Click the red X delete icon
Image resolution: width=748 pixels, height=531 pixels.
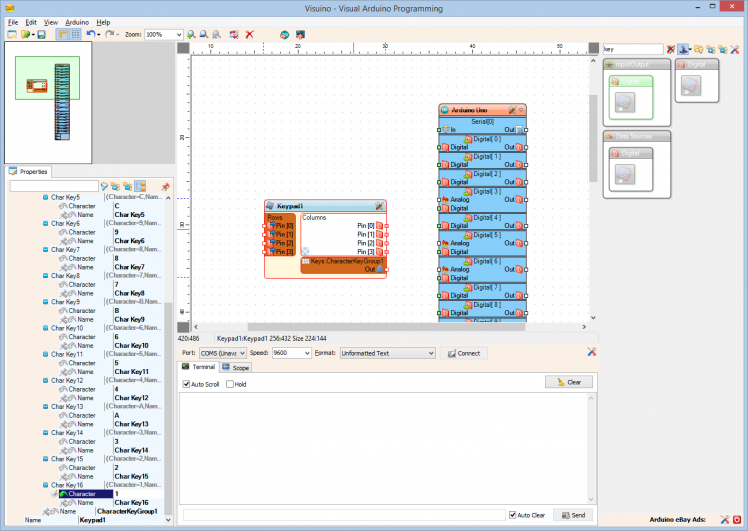point(250,34)
